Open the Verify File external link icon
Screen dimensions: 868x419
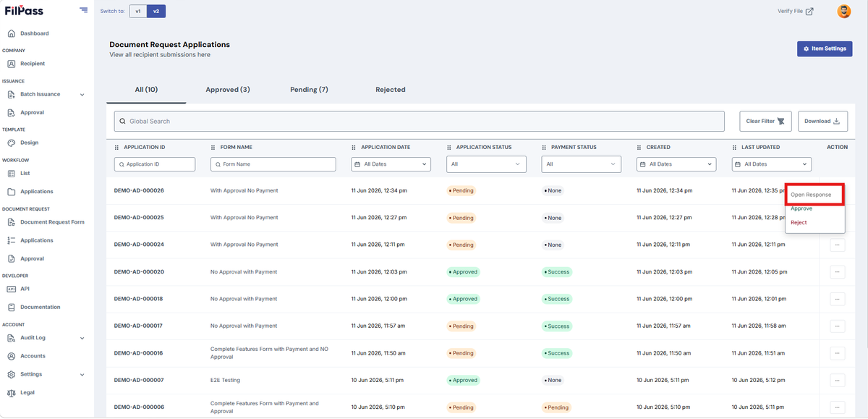[809, 12]
